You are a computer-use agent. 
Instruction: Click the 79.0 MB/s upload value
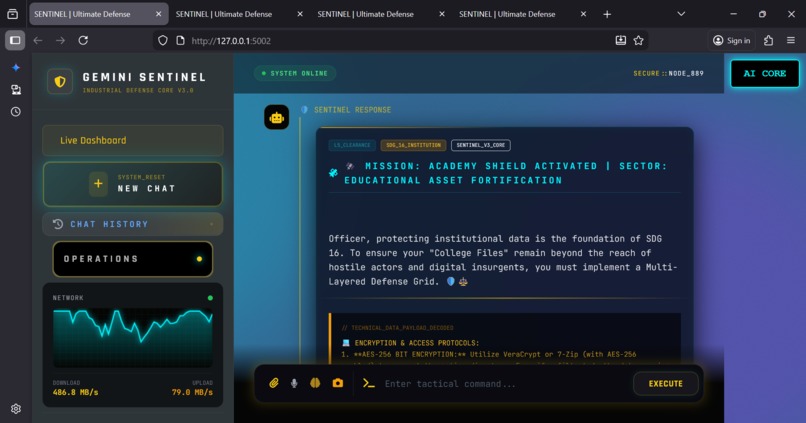[192, 392]
